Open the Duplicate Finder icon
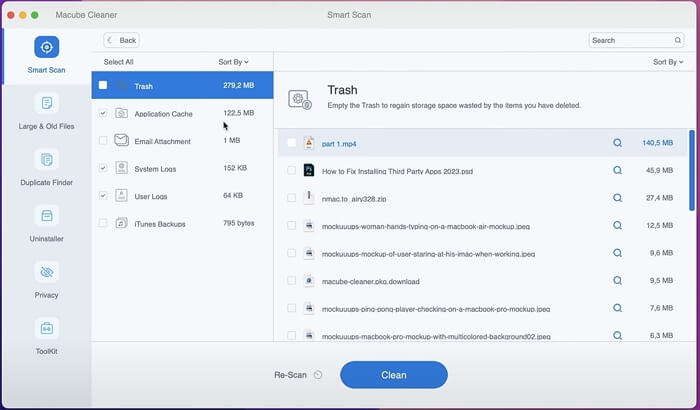Viewport: 700px width, 410px height. [x=46, y=159]
